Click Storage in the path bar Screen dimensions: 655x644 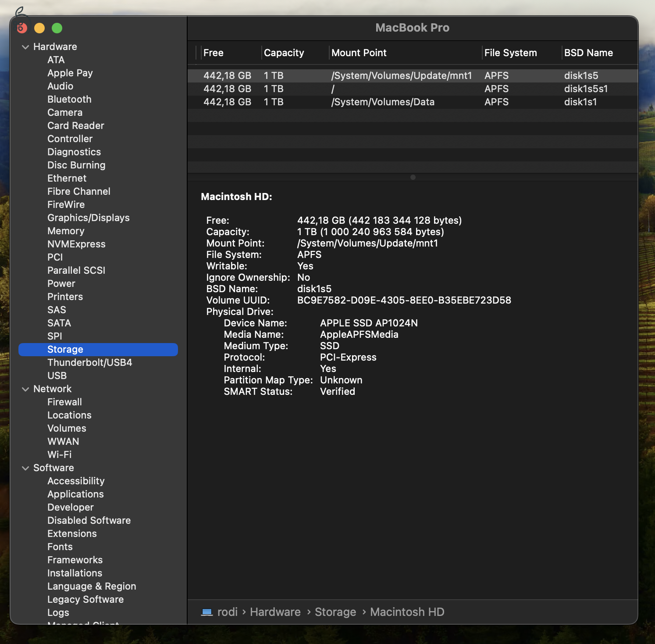click(x=335, y=612)
